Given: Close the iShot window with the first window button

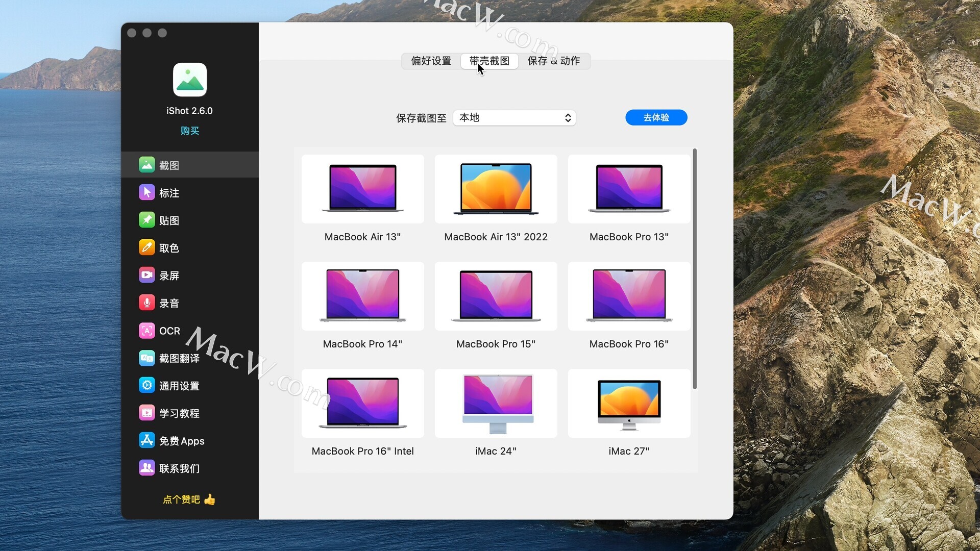Looking at the screenshot, I should pos(132,33).
